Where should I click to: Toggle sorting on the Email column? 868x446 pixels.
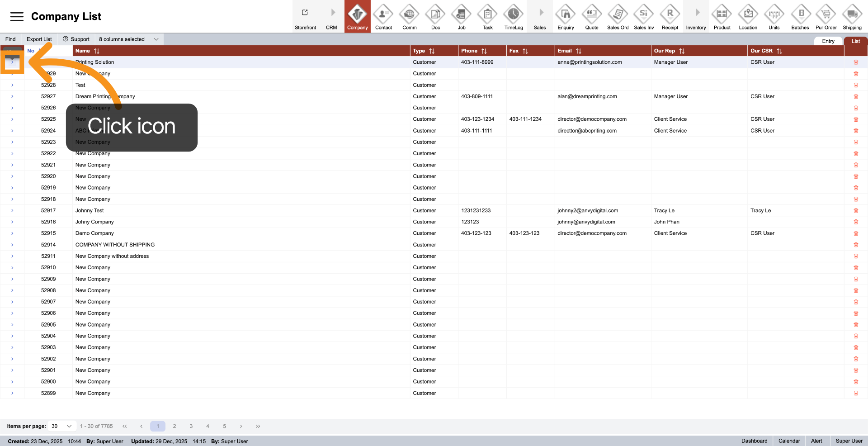tap(579, 51)
